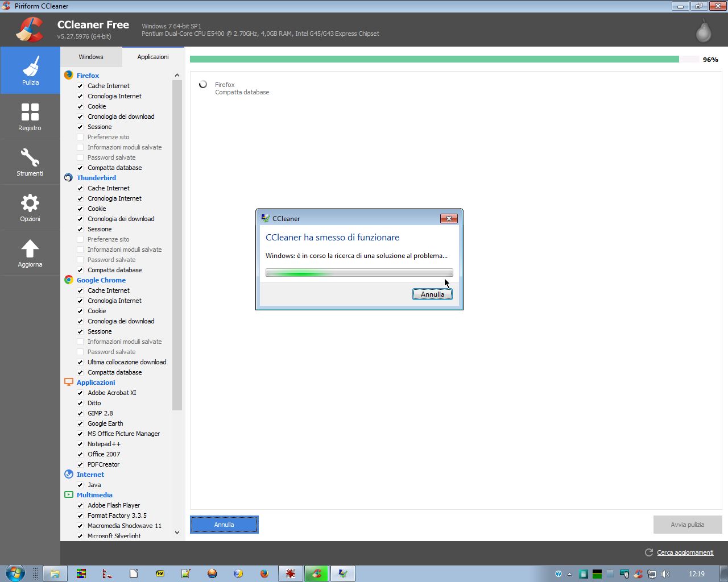Switch to the Windows tab
Viewport: 728px width, 582px height.
click(91, 57)
